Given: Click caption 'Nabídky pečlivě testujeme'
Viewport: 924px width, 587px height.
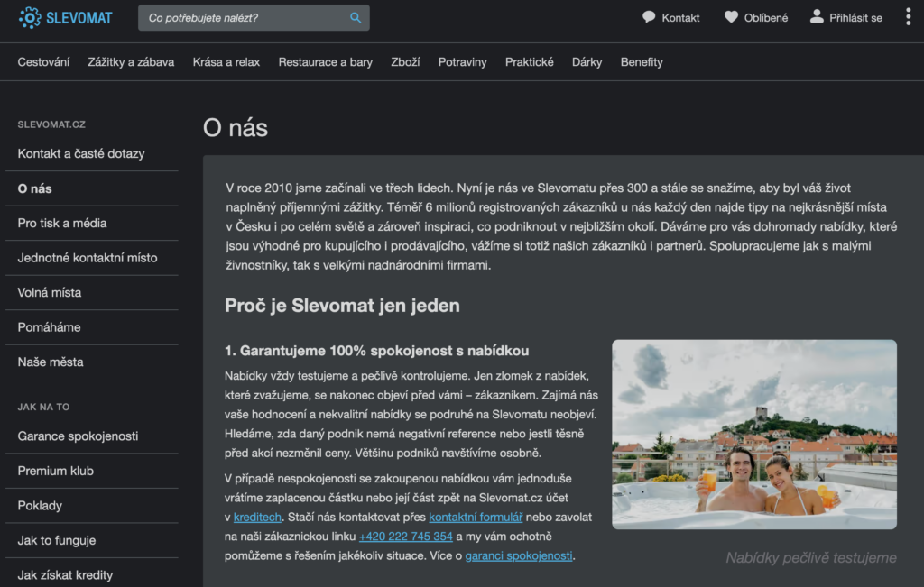Looking at the screenshot, I should (x=811, y=557).
